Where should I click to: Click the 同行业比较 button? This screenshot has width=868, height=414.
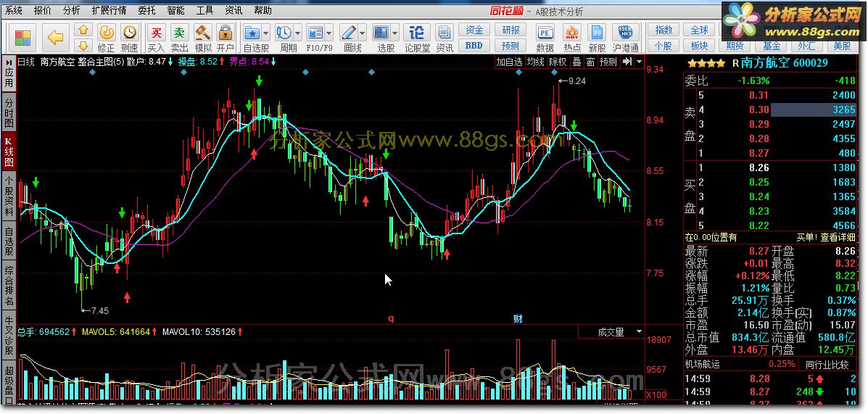[827, 364]
